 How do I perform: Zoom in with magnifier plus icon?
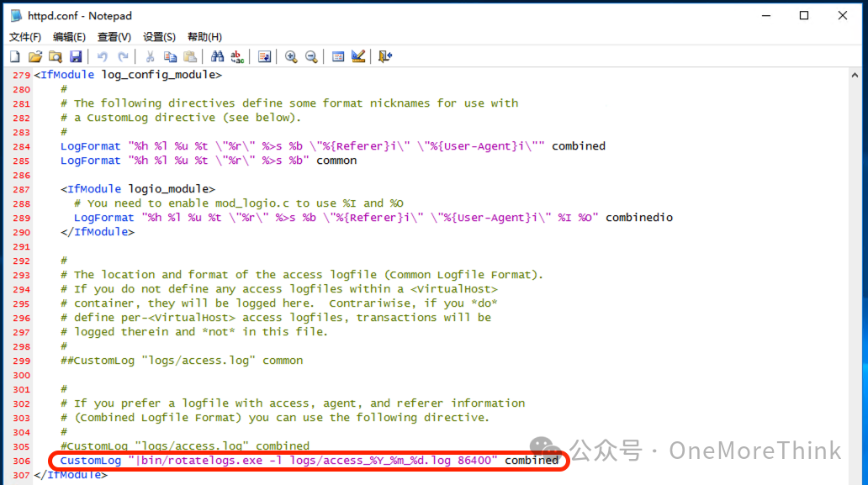[291, 56]
